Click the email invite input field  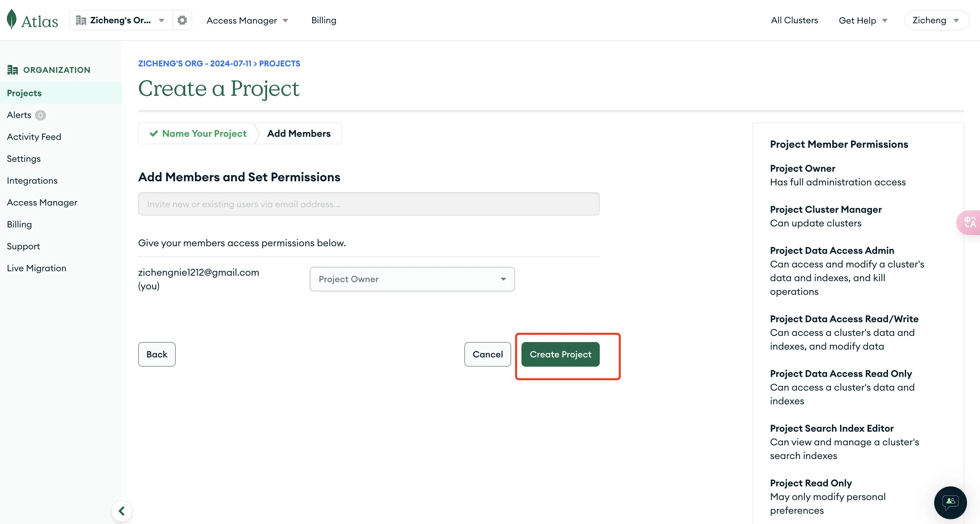(368, 204)
